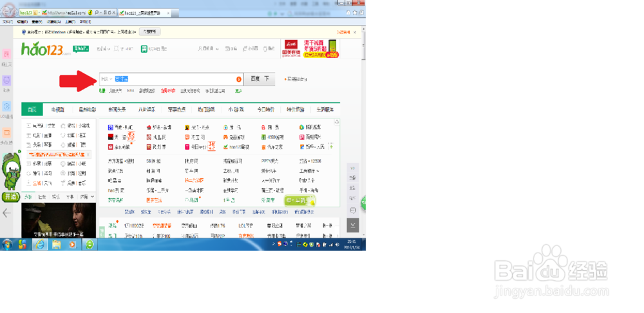The height and width of the screenshot is (313, 644).
Task: Click the magnifier search icon in address bar
Action: point(96,13)
